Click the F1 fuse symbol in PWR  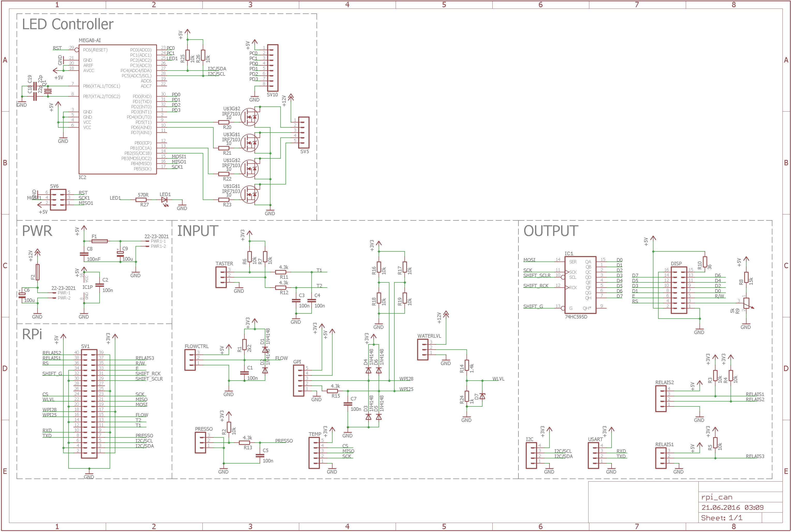tap(100, 241)
